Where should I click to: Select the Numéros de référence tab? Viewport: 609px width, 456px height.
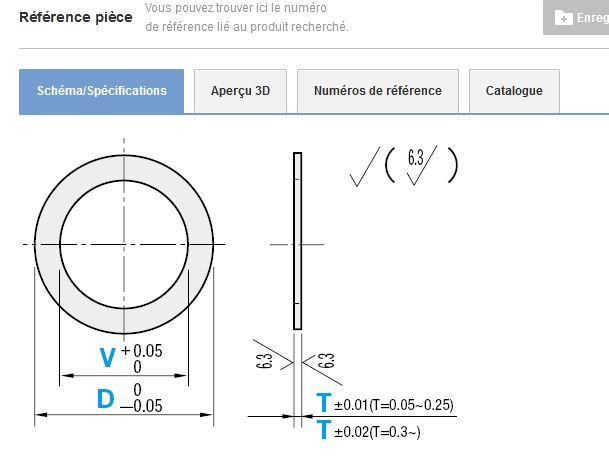pyautogui.click(x=377, y=91)
